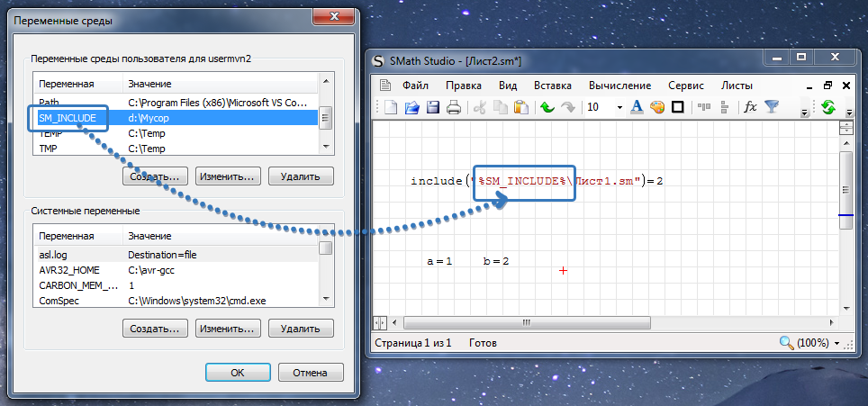Expand the toolbar overflow options arrow

tap(805, 112)
